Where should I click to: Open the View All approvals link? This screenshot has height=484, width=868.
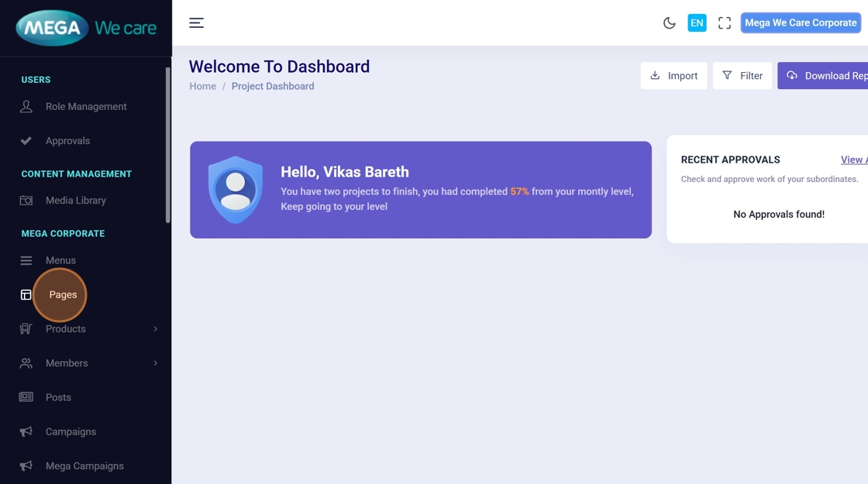[853, 160]
